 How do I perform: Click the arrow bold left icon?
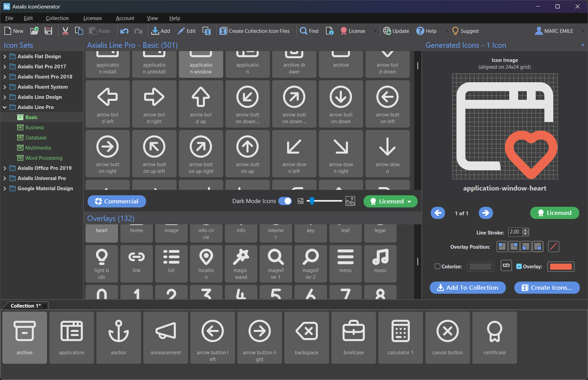[108, 104]
